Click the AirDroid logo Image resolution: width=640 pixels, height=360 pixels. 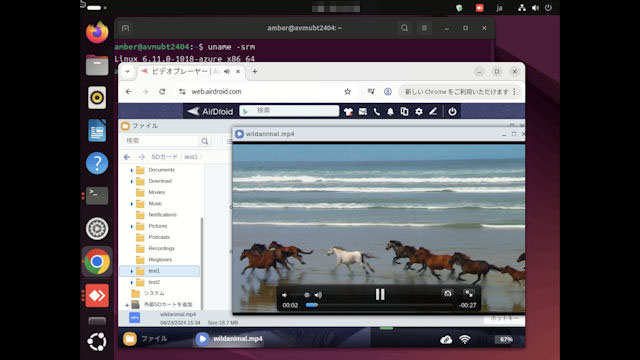[210, 111]
